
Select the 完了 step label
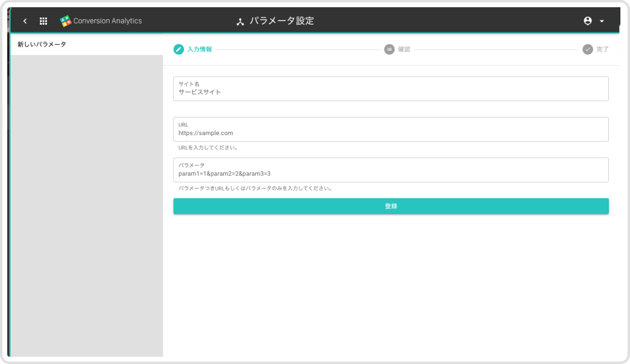coord(603,49)
